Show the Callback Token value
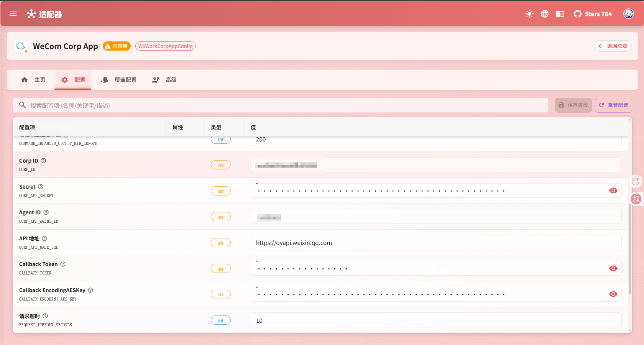The image size is (644, 345). tap(613, 268)
